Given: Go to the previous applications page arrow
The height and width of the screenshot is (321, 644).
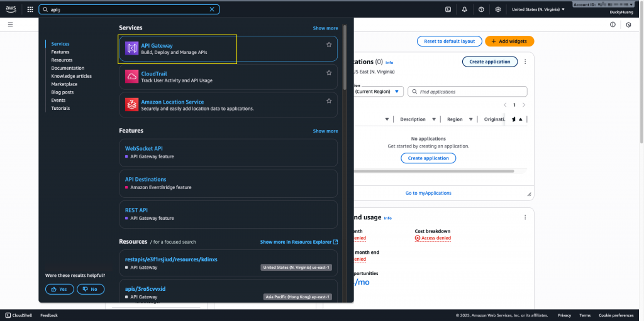Looking at the screenshot, I should (505, 105).
